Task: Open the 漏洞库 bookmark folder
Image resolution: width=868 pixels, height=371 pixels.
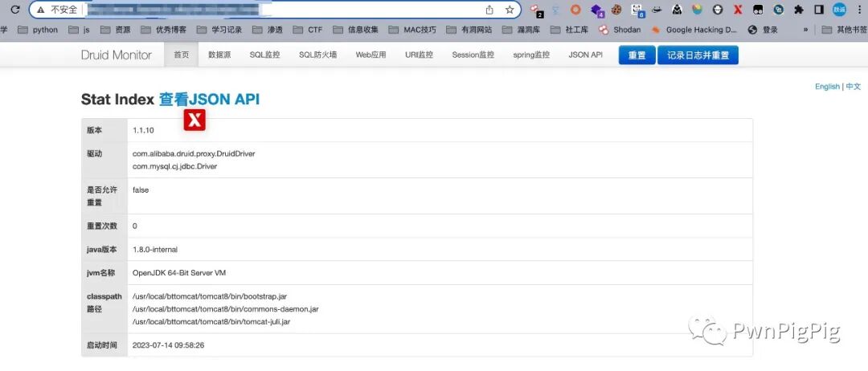Action: point(521,30)
